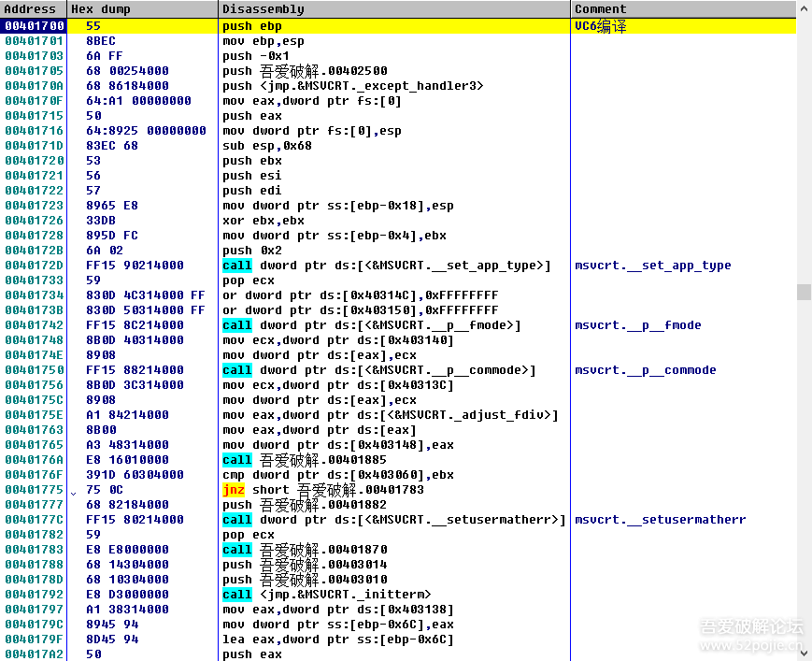
Task: Select address 0040175C
Action: point(35,400)
